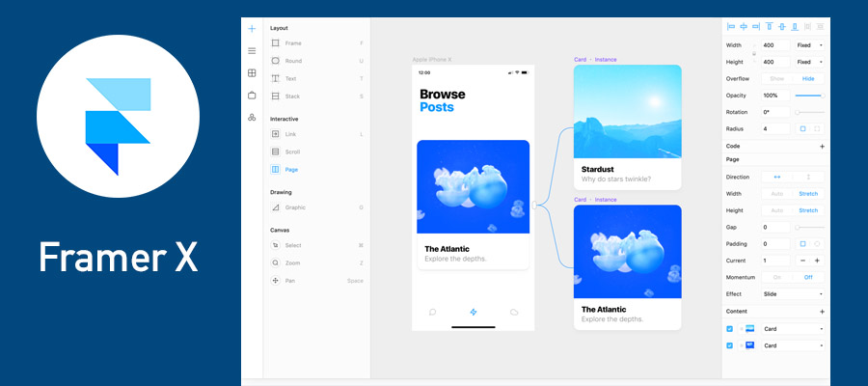Viewport: 868px width, 386px height.
Task: Click the Card Instance label above Stardust
Action: [595, 60]
